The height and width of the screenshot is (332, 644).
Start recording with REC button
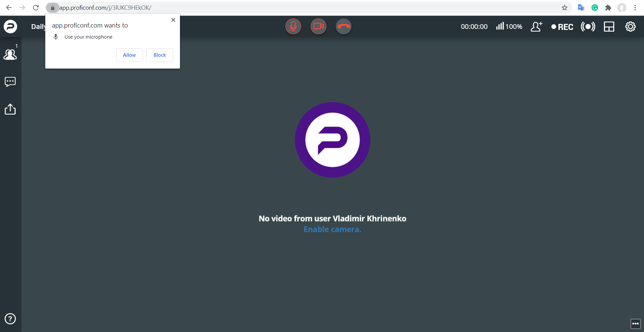coord(562,27)
